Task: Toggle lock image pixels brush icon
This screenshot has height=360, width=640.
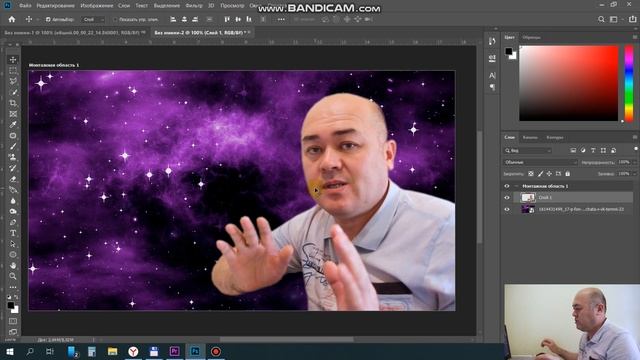Action: click(x=540, y=174)
